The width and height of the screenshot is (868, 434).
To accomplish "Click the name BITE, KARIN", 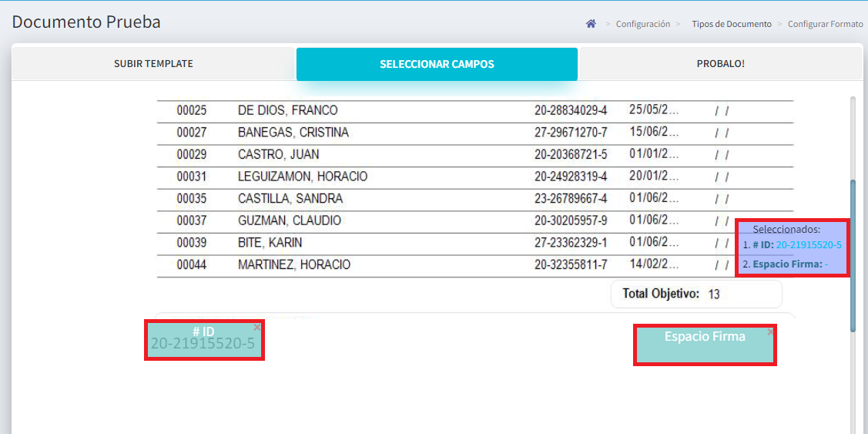I will (x=270, y=243).
